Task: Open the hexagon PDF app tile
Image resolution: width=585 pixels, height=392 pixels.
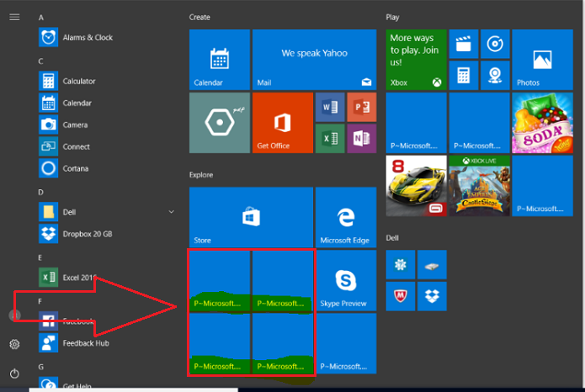Action: [220, 123]
